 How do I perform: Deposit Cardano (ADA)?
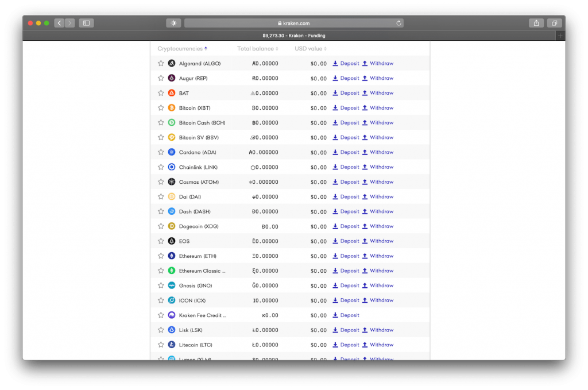point(346,152)
